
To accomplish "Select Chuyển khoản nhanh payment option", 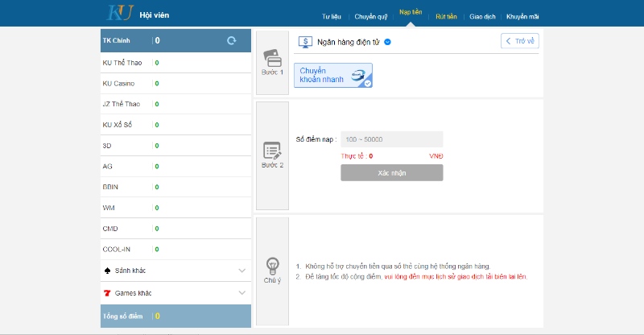I will [x=332, y=75].
